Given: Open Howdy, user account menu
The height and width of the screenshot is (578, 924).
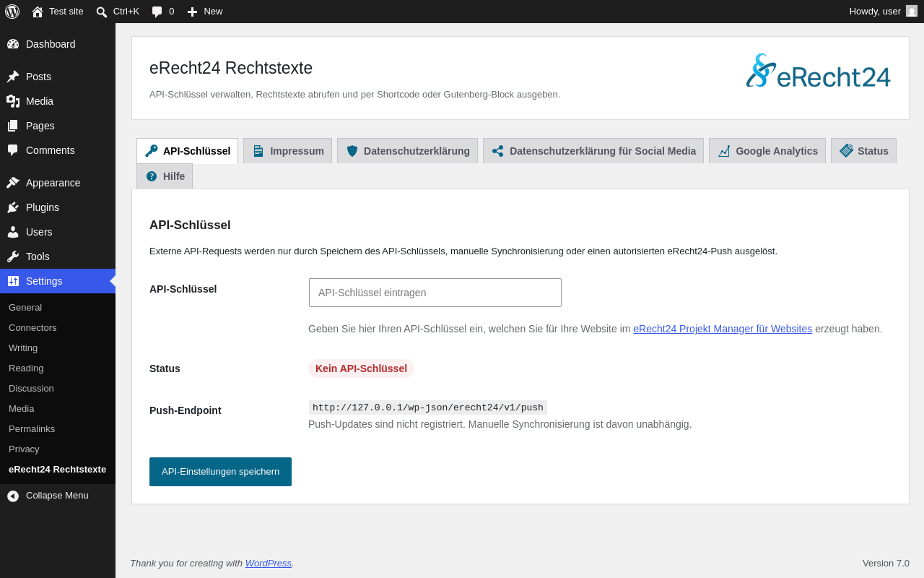Looking at the screenshot, I should (x=883, y=12).
